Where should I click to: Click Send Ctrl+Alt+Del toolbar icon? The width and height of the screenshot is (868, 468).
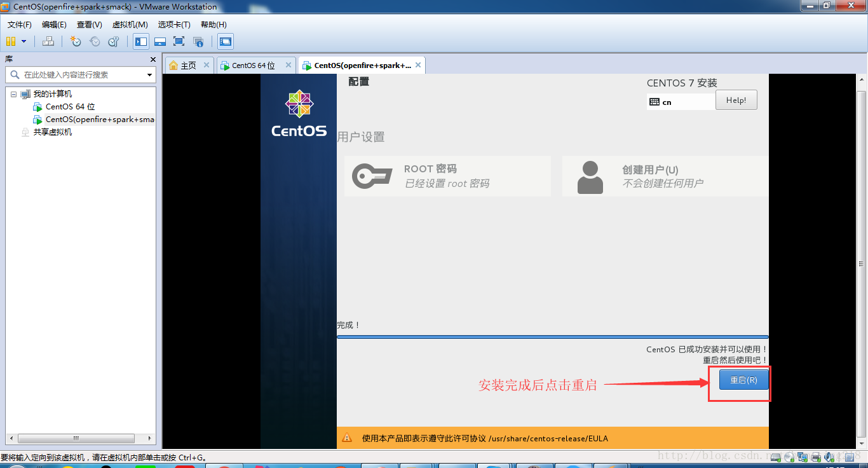click(48, 41)
